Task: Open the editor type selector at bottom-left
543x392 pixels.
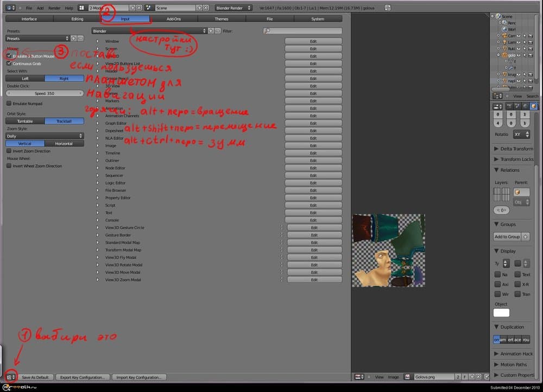Action: tap(10, 377)
